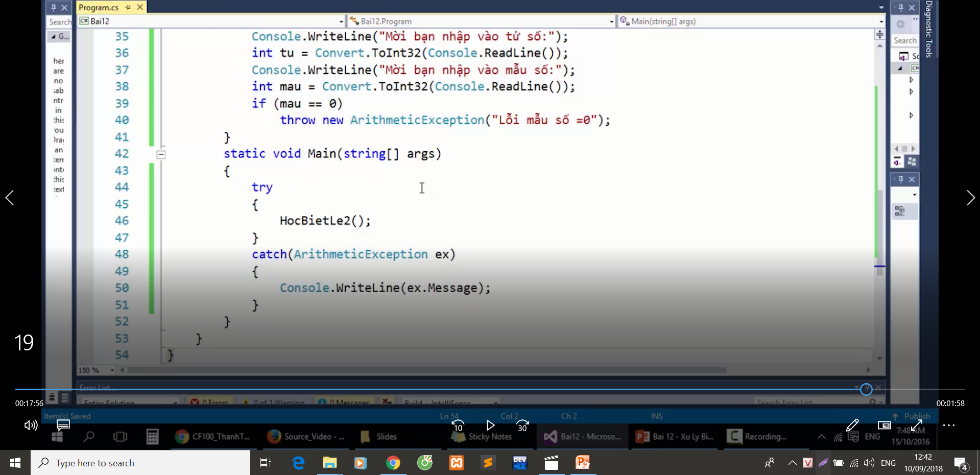Screen dimensions: 980x475
Task: Go to the previous video with the left arrow
Action: tap(10, 198)
